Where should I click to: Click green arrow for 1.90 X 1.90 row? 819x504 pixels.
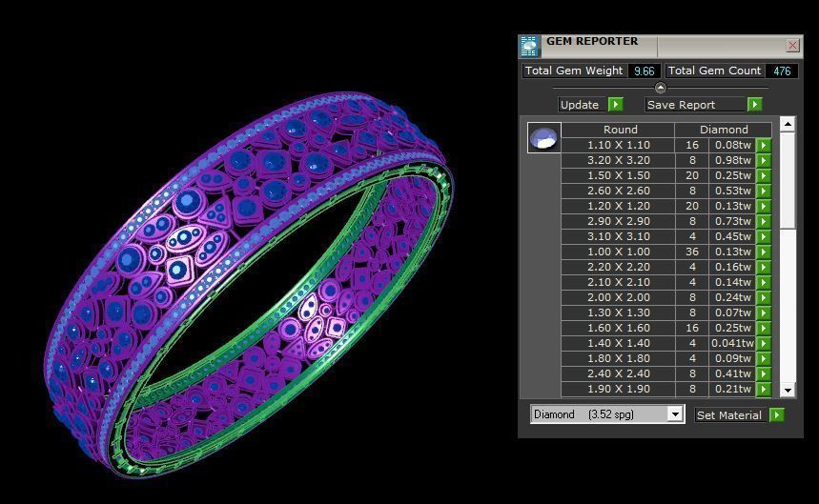coord(764,390)
